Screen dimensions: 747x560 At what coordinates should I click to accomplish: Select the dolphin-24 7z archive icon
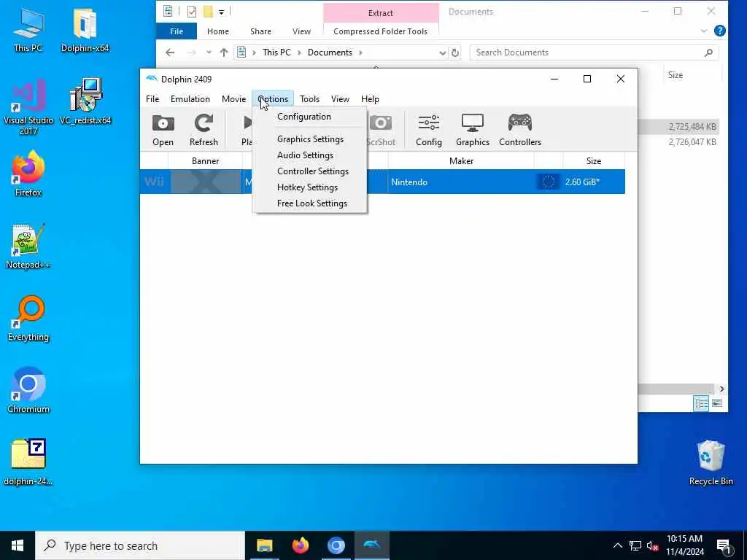tap(28, 463)
